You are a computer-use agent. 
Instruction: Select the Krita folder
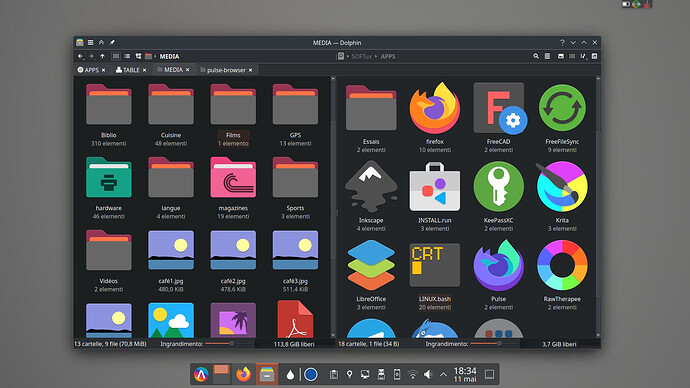(x=562, y=196)
